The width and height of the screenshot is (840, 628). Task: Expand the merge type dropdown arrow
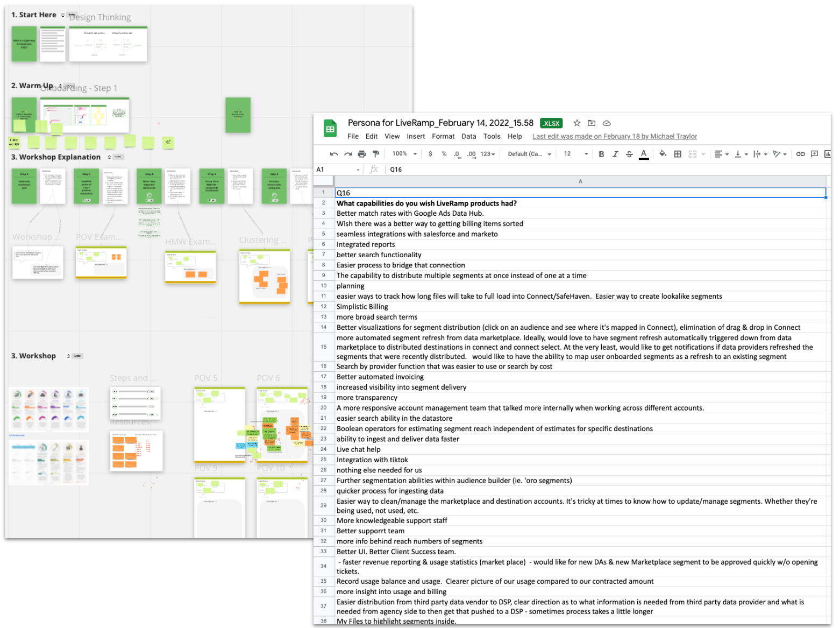pos(703,154)
